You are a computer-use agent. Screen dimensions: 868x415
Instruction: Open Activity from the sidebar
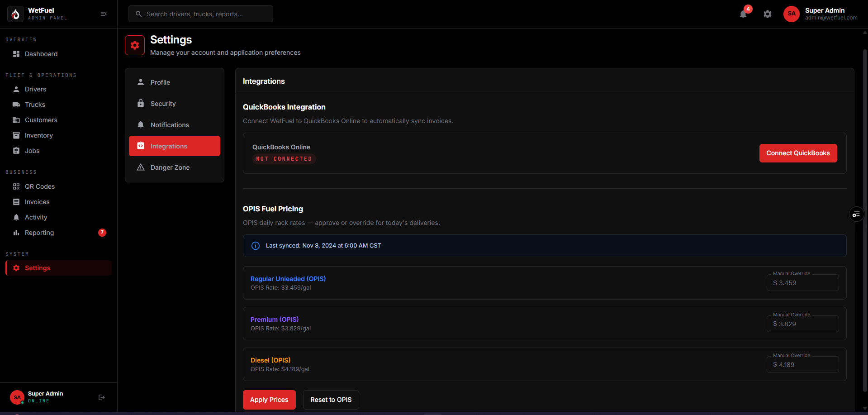point(58,217)
